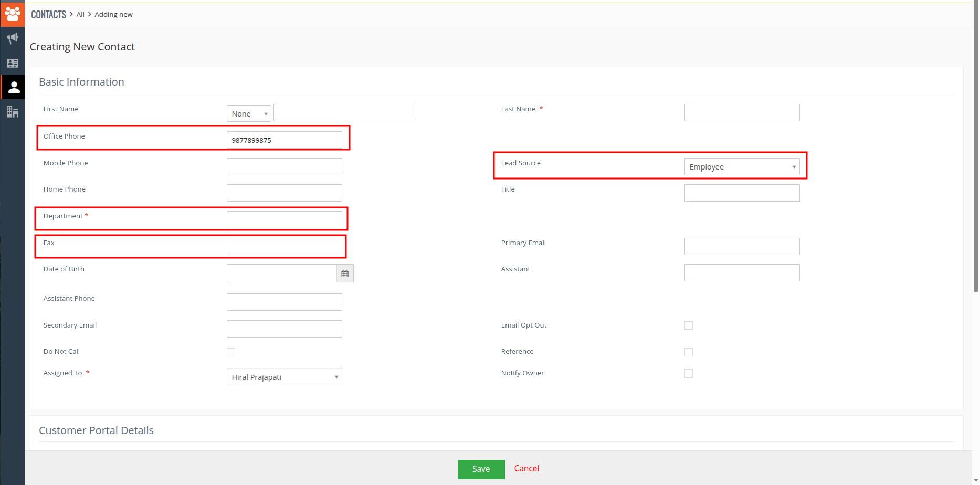
Task: Open the Lead Source Employee dropdown
Action: [x=742, y=167]
